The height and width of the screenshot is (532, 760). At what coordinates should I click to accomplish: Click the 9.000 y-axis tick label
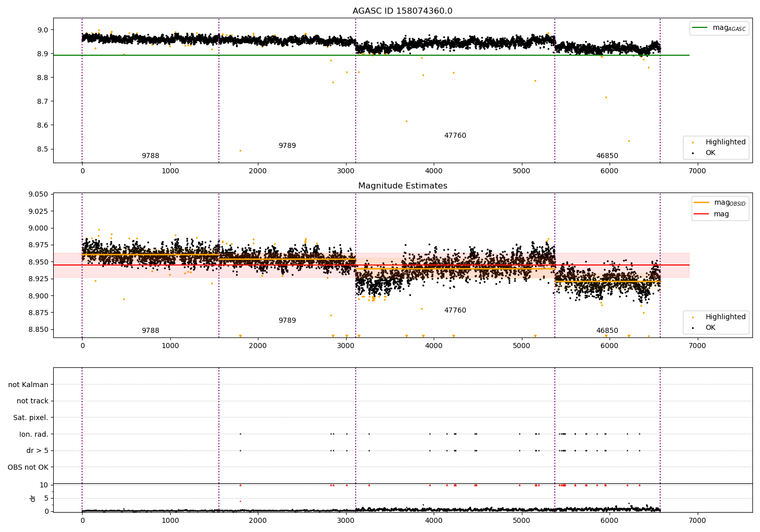(39, 229)
